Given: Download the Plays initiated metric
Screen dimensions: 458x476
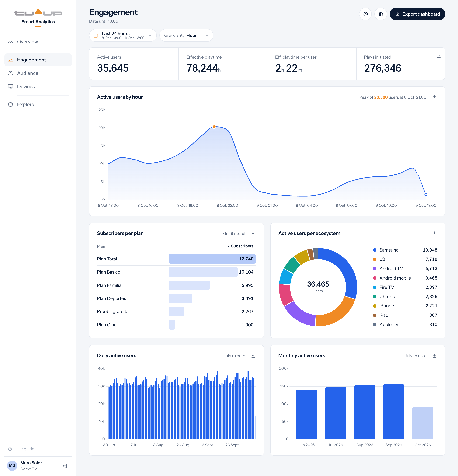Looking at the screenshot, I should click(439, 56).
